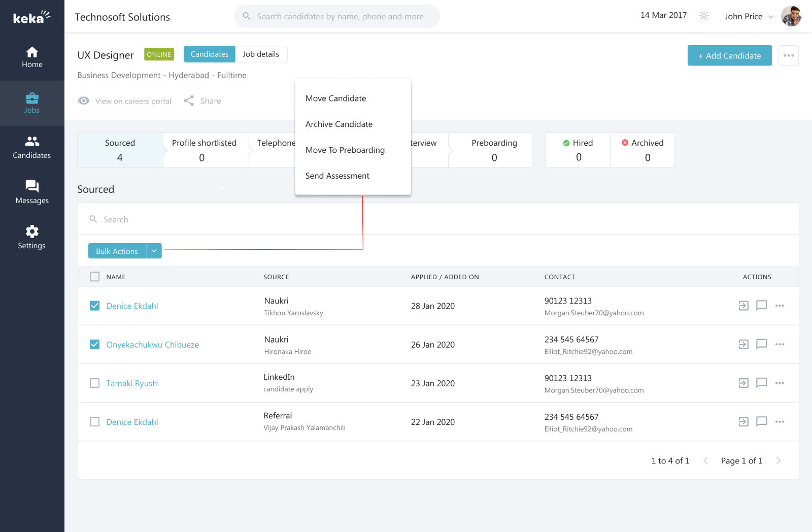Image resolution: width=812 pixels, height=532 pixels.
Task: Click the move-stage icon for Tamaki Ryushi
Action: click(x=743, y=383)
